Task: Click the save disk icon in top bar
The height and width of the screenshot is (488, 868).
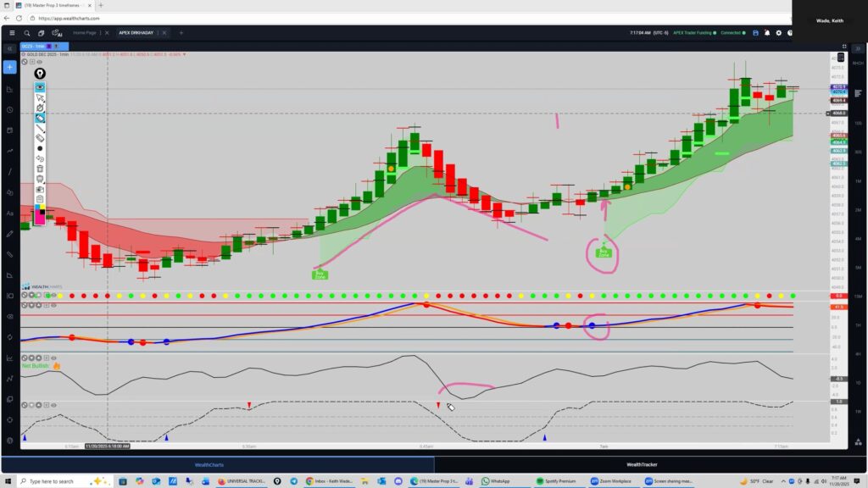Action: tap(754, 33)
